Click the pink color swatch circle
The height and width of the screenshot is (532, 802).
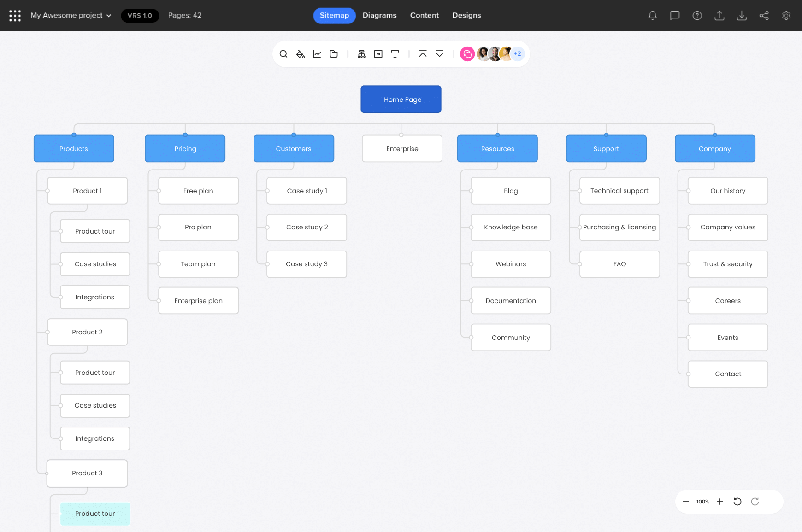click(x=467, y=54)
